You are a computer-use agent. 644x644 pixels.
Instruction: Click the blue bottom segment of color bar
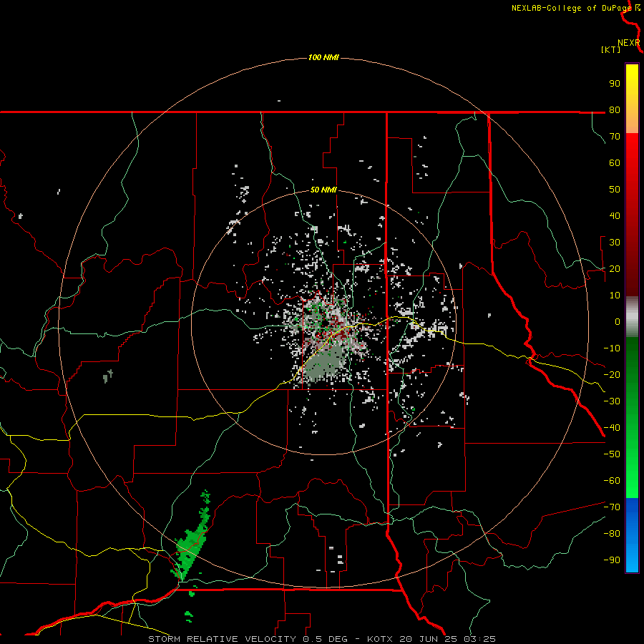coord(632,535)
